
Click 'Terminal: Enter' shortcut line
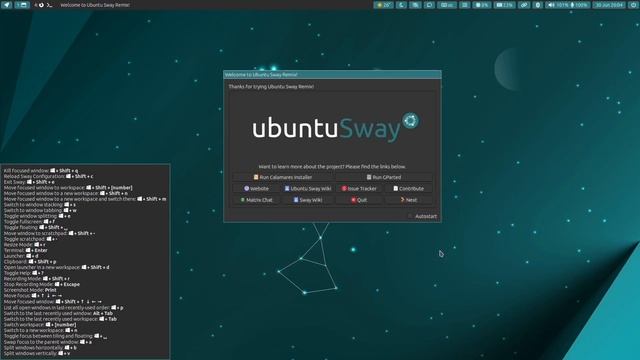[26, 250]
